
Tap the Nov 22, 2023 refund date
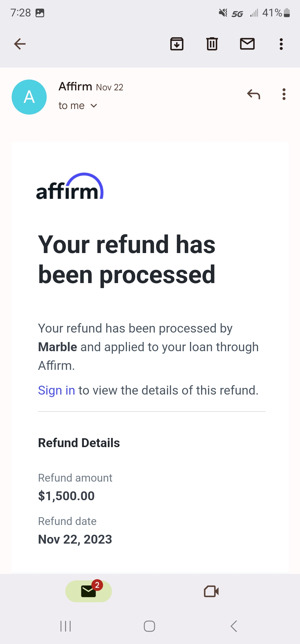point(75,539)
